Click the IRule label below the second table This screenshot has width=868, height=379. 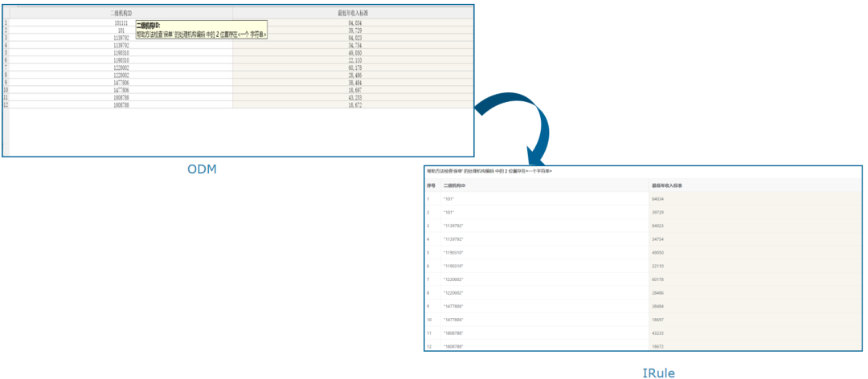658,372
